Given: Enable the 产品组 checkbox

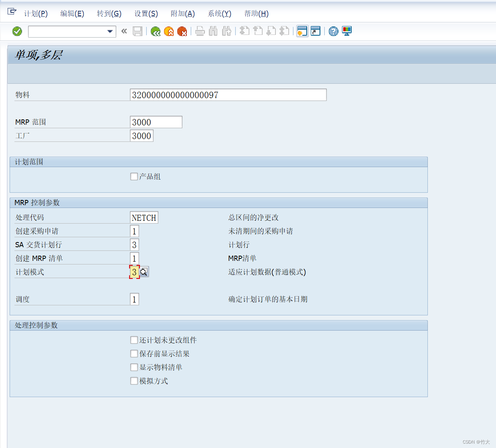Looking at the screenshot, I should coord(134,176).
